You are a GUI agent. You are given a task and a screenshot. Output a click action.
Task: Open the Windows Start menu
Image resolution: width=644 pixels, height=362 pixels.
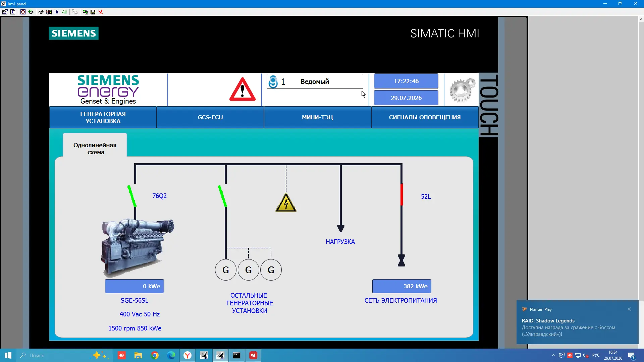[8, 355]
